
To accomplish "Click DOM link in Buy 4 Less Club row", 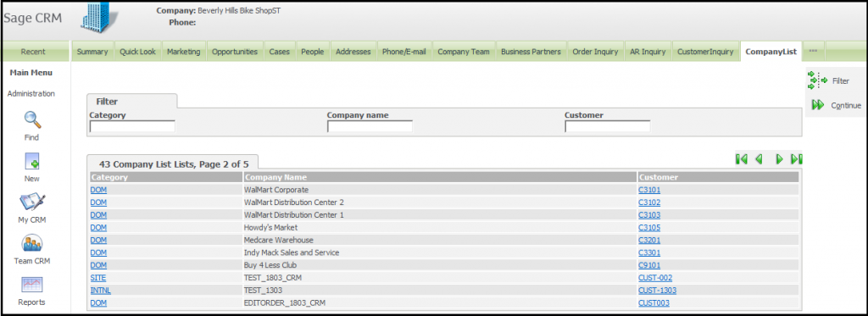I will (x=98, y=265).
